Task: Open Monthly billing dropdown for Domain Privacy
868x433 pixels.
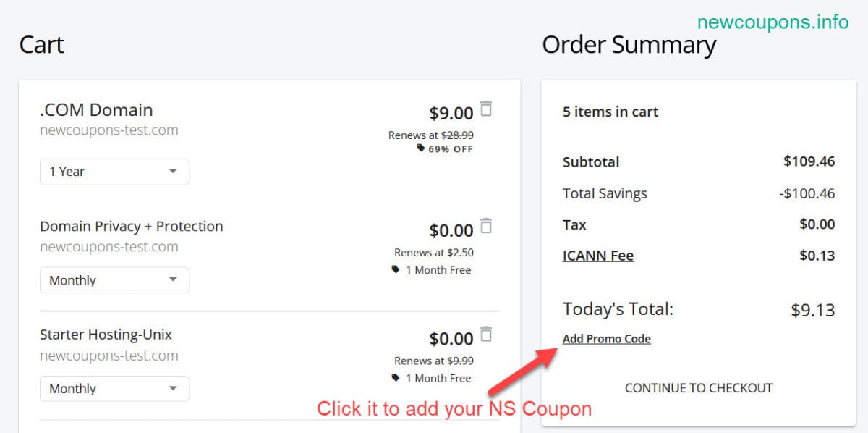Action: pos(114,280)
